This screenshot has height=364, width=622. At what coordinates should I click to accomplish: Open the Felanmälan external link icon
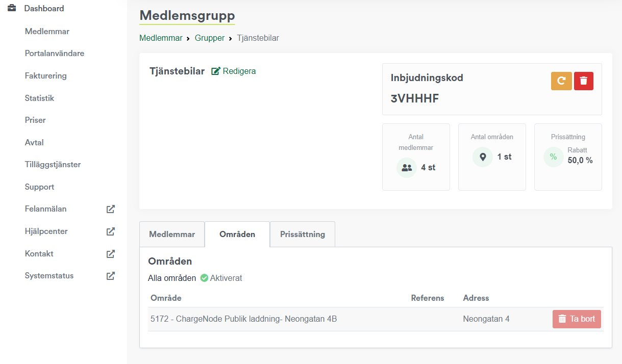click(x=110, y=209)
